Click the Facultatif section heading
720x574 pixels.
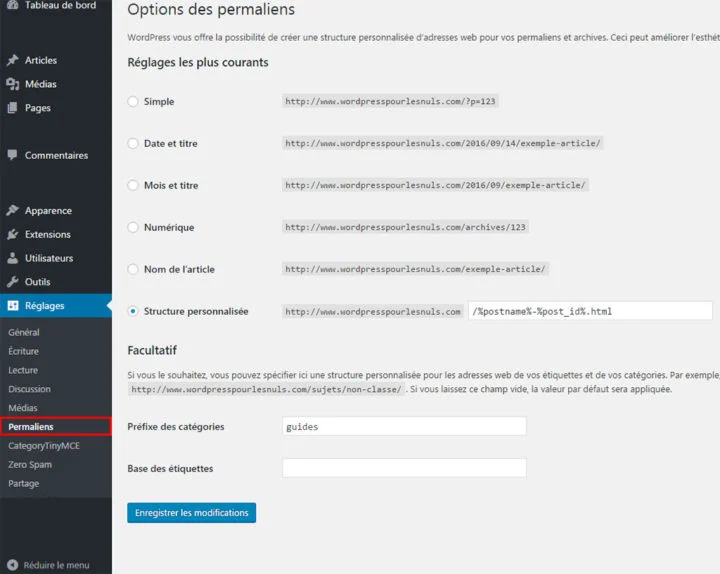tap(152, 350)
